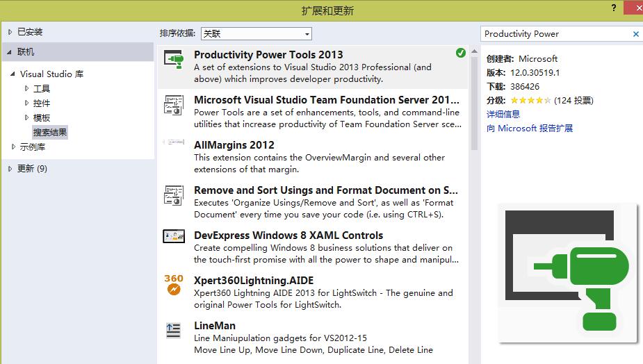Select 控件 category

[42, 104]
